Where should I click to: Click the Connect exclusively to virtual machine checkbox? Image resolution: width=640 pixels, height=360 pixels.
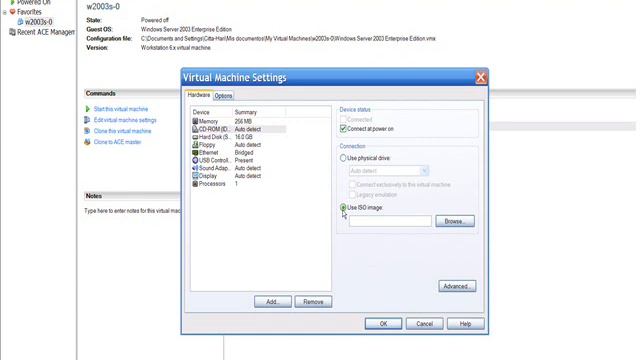click(x=352, y=184)
